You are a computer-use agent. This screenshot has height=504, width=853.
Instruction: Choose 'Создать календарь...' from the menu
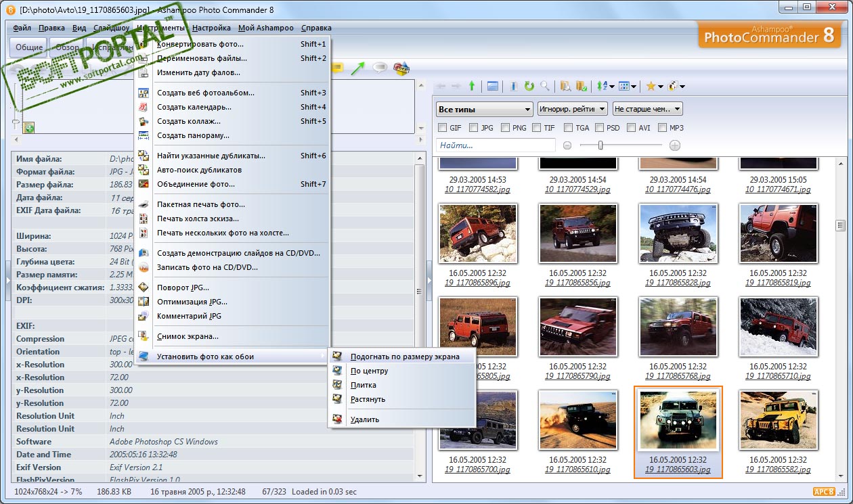194,107
